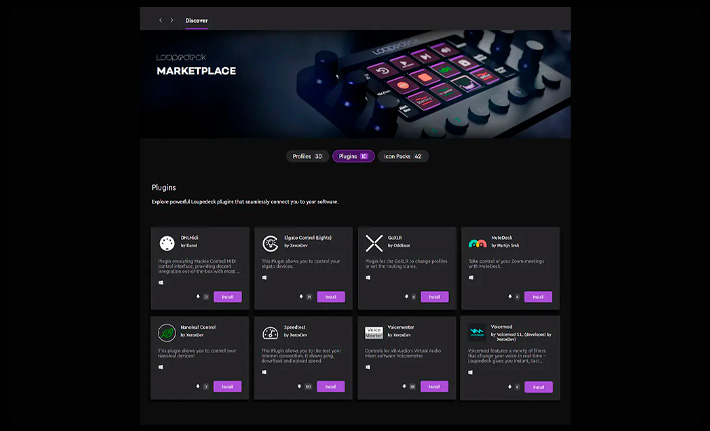The image size is (710, 431).
Task: Click the MIDI connector plugin logo
Action: 167,244
